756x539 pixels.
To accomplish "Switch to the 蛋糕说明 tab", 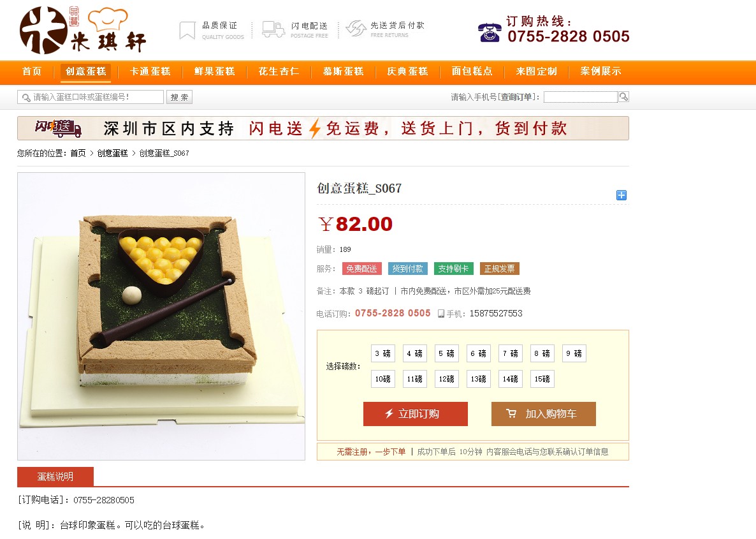I will (55, 476).
